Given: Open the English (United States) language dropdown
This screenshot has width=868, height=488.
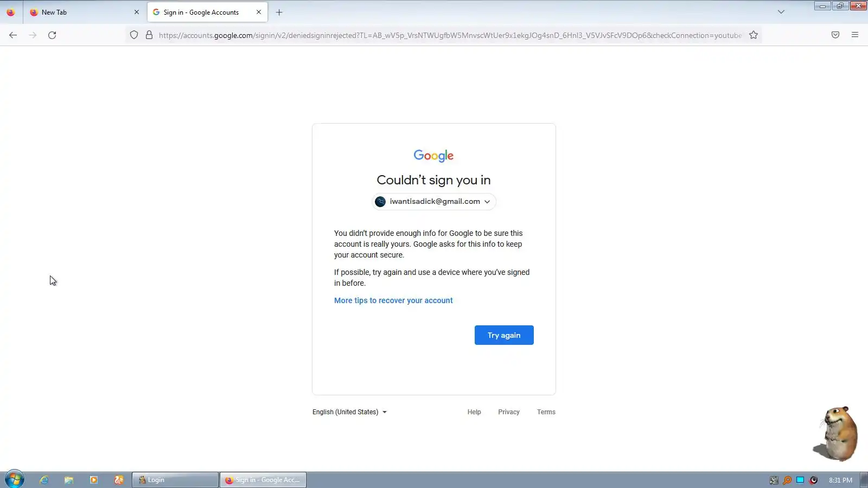Looking at the screenshot, I should point(350,412).
